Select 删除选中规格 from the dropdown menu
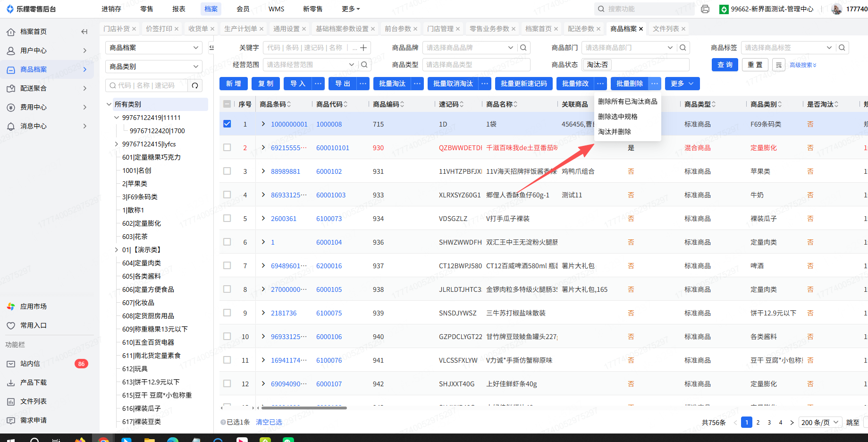This screenshot has height=442, width=868. click(x=617, y=117)
